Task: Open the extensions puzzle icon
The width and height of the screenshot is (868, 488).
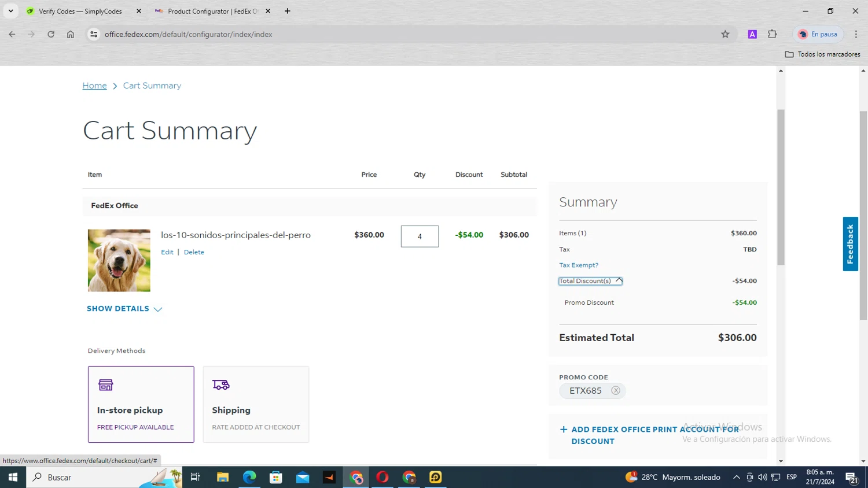Action: 773,34
